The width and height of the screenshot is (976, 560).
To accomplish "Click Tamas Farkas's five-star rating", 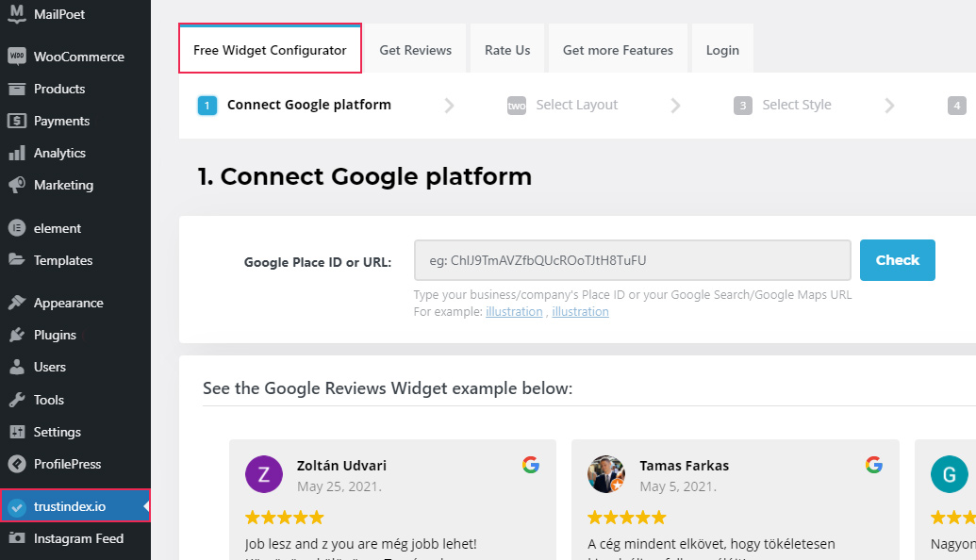I will pyautogui.click(x=627, y=517).
